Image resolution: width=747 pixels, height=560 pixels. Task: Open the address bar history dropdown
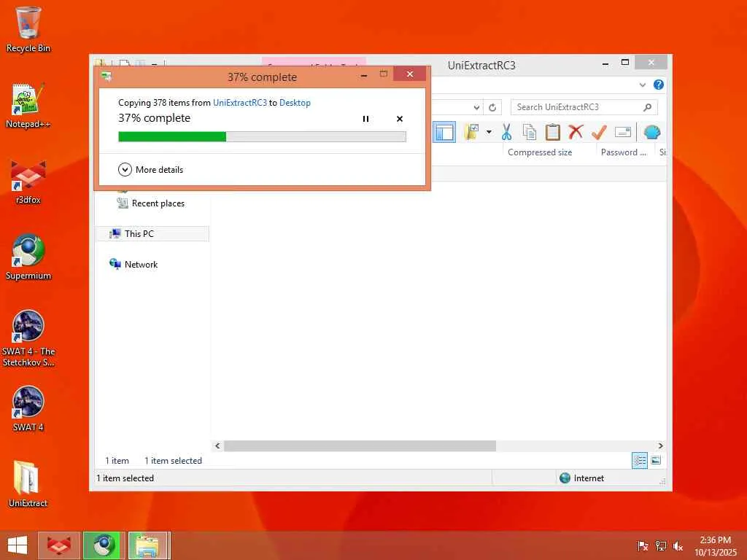pos(476,108)
